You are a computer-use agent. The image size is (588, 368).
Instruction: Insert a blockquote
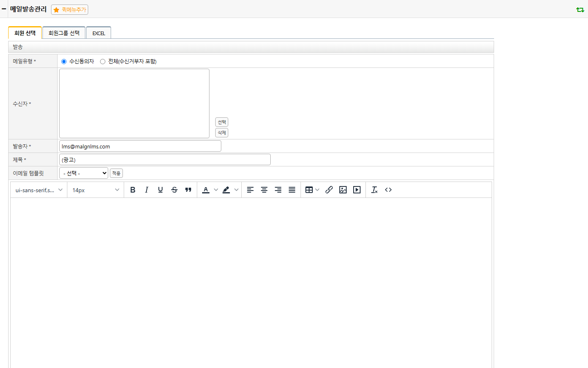click(188, 190)
